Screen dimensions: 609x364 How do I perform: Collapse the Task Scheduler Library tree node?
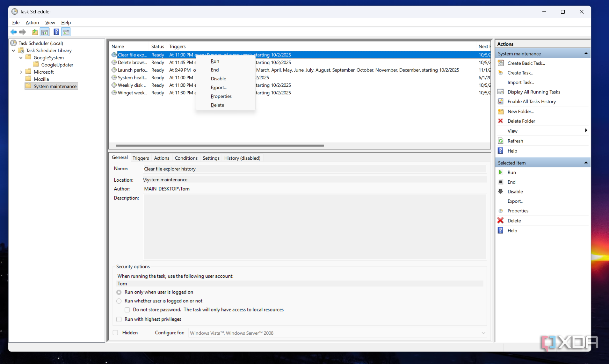click(x=13, y=50)
